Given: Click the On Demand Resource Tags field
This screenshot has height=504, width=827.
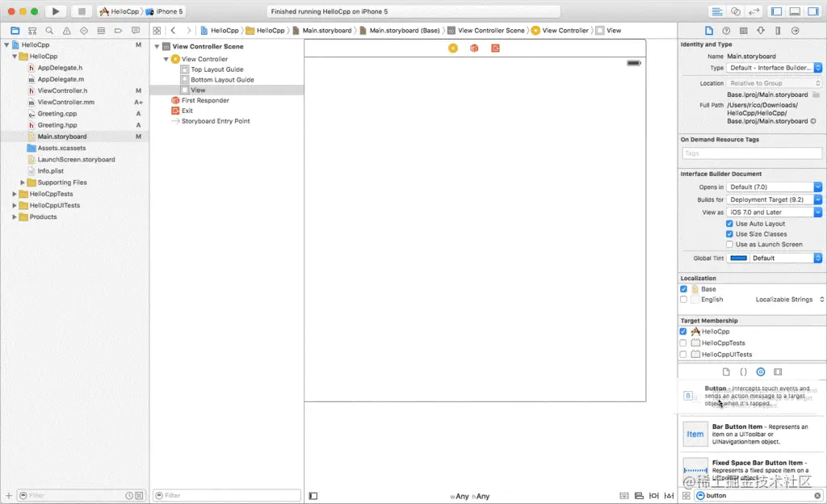Looking at the screenshot, I should (752, 153).
